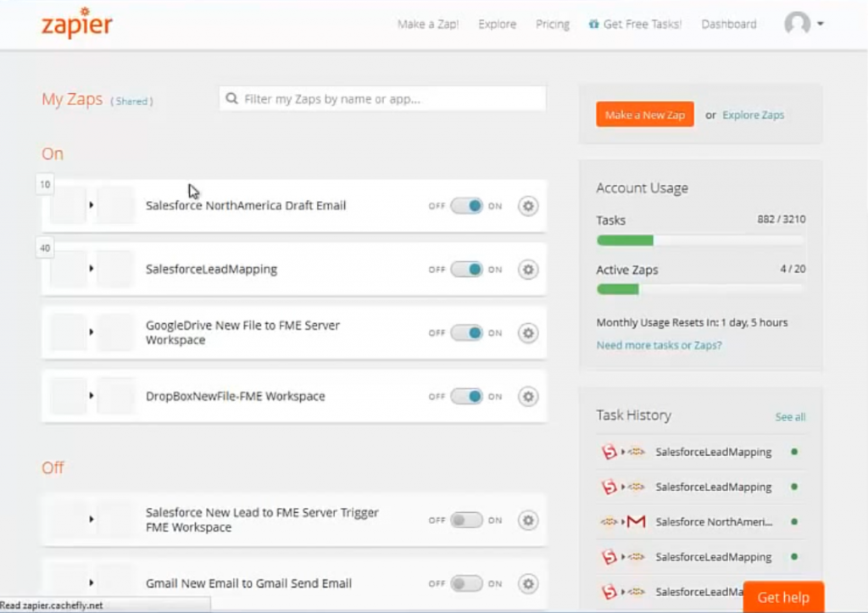Image resolution: width=868 pixels, height=613 pixels.
Task: Click the Get help button
Action: pyautogui.click(x=783, y=598)
